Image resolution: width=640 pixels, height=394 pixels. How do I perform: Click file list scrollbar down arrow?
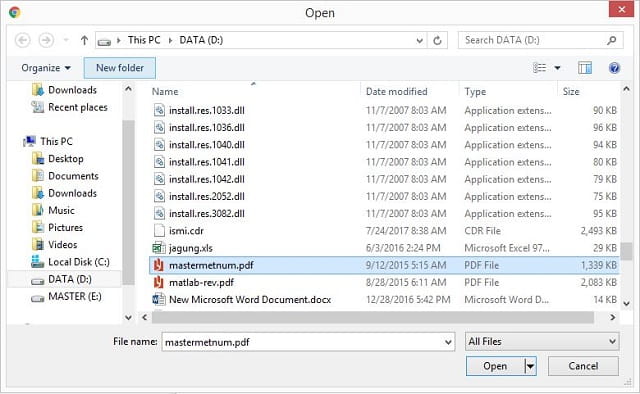click(x=627, y=303)
